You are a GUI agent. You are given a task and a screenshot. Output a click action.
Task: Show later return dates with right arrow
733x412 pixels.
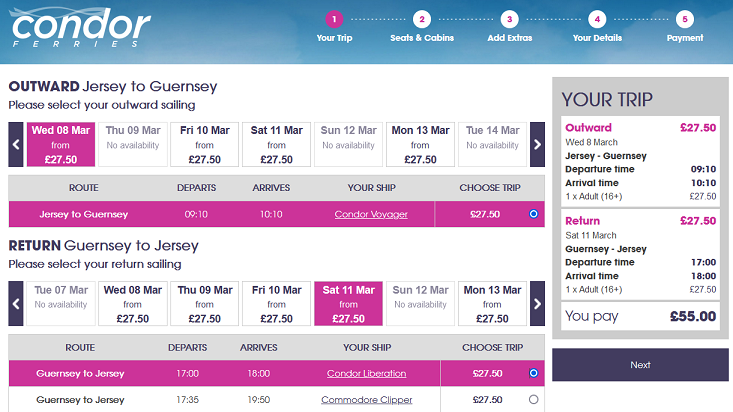(x=537, y=304)
